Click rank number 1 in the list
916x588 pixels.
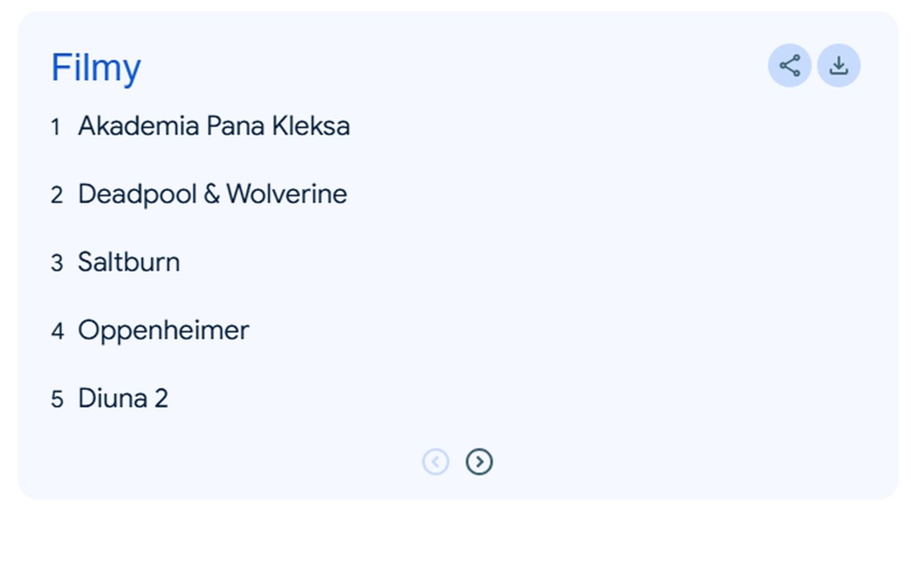pos(56,127)
